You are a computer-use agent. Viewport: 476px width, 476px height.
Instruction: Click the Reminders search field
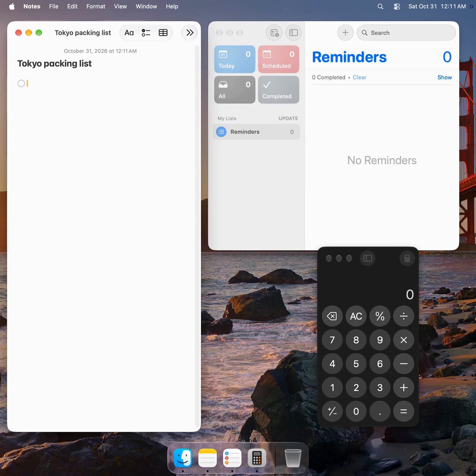point(406,33)
